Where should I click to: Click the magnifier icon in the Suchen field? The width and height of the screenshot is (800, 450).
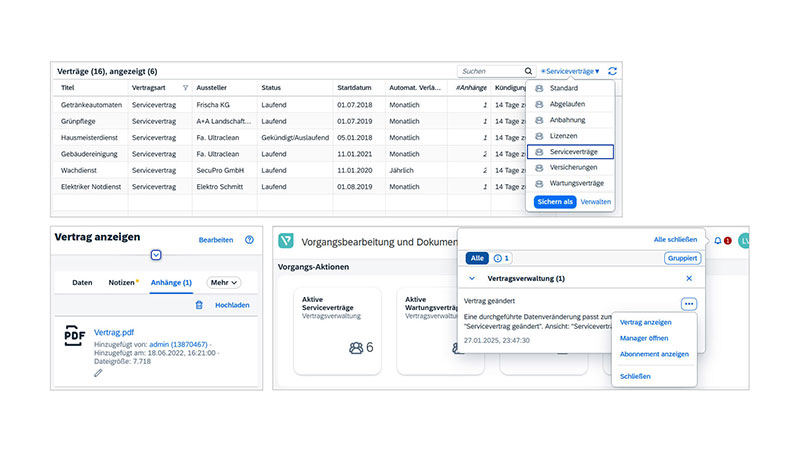pyautogui.click(x=528, y=71)
